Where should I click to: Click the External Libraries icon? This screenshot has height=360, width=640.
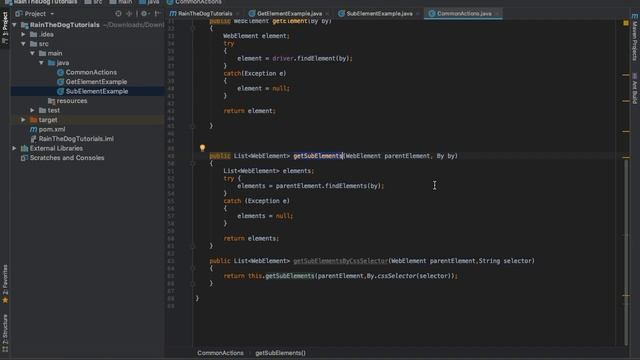point(24,148)
